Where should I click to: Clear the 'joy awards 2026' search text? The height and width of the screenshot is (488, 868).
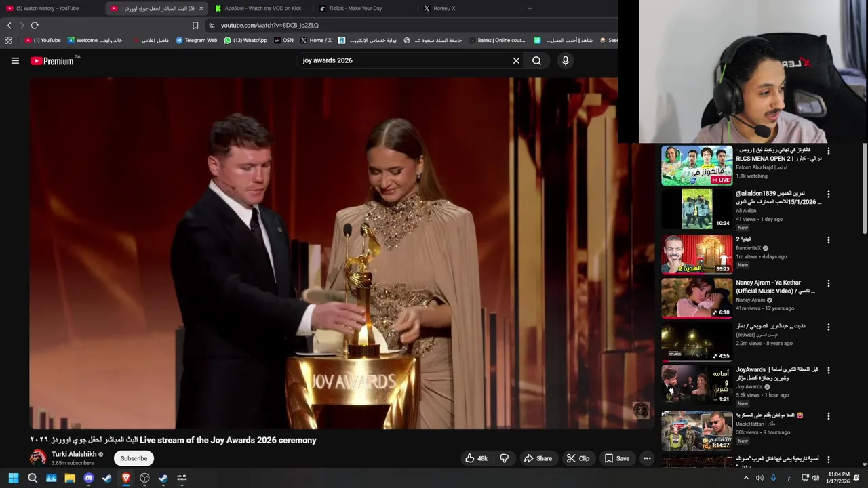pos(516,60)
